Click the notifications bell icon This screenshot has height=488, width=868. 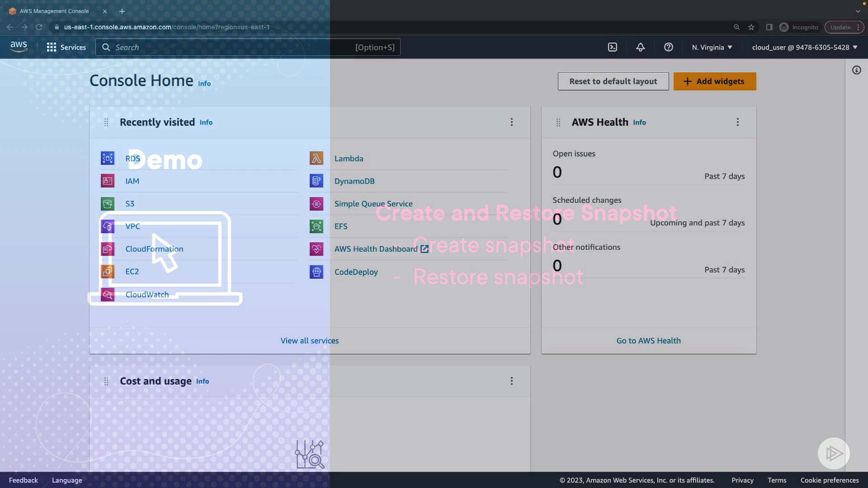640,47
